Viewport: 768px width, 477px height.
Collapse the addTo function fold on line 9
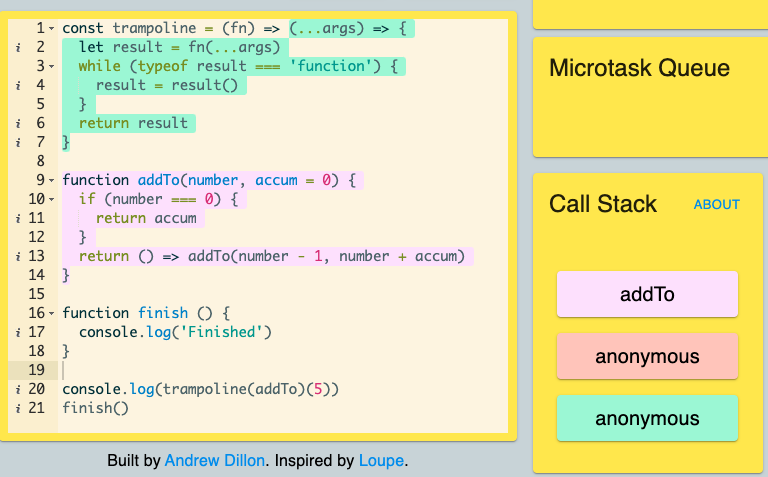coord(52,181)
